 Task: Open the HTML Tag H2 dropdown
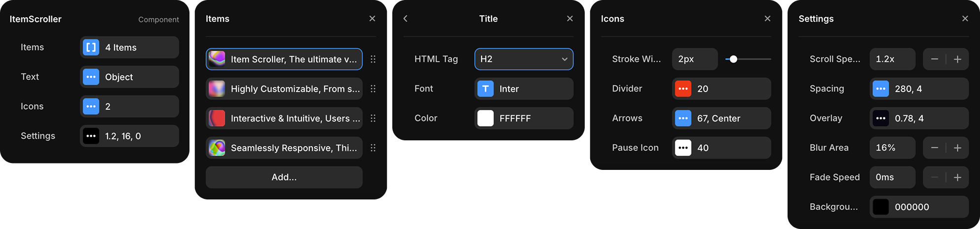[x=524, y=59]
